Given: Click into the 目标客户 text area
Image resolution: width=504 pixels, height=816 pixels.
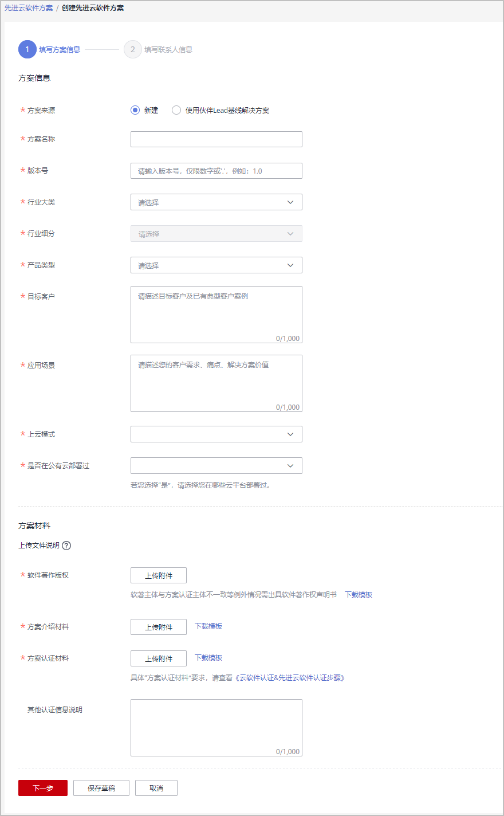Looking at the screenshot, I should tap(216, 315).
